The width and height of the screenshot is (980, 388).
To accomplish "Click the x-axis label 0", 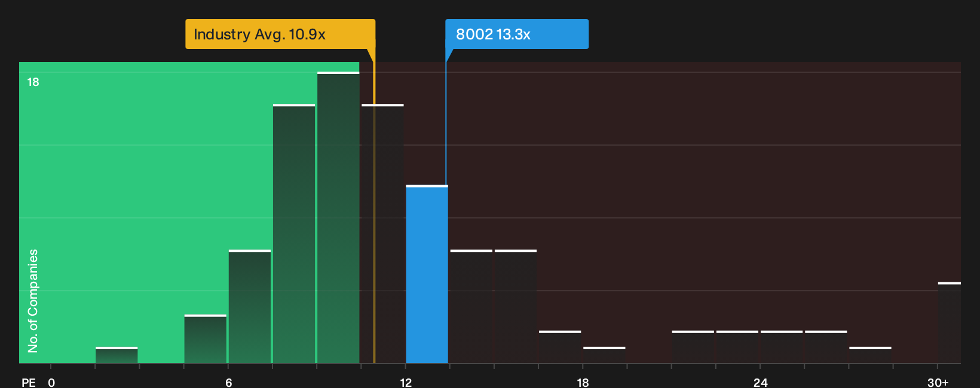I will [51, 383].
